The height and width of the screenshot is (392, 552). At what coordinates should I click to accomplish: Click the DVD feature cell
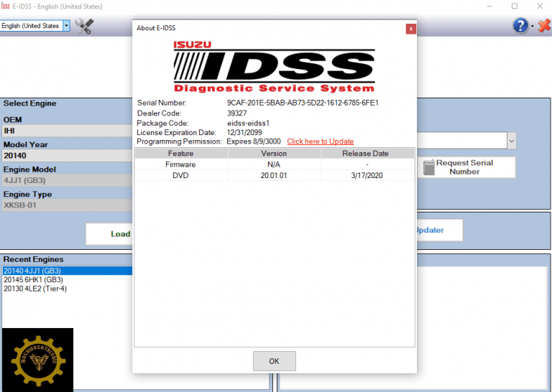coord(181,175)
